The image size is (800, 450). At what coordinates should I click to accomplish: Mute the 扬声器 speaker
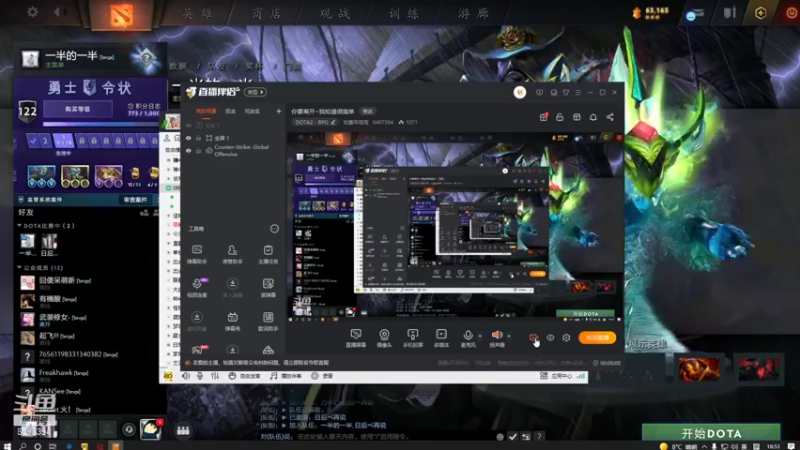(x=497, y=338)
